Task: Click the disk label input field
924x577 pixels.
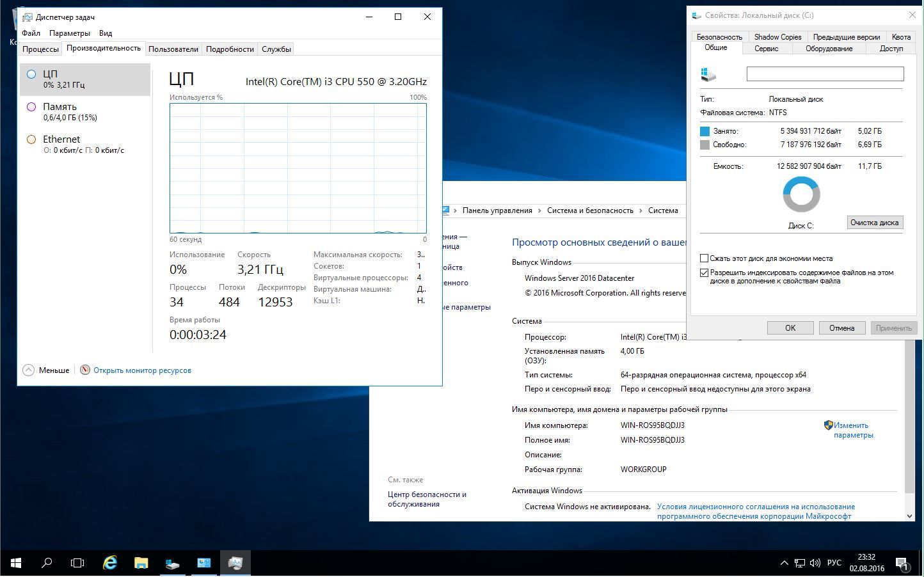Action: (825, 74)
